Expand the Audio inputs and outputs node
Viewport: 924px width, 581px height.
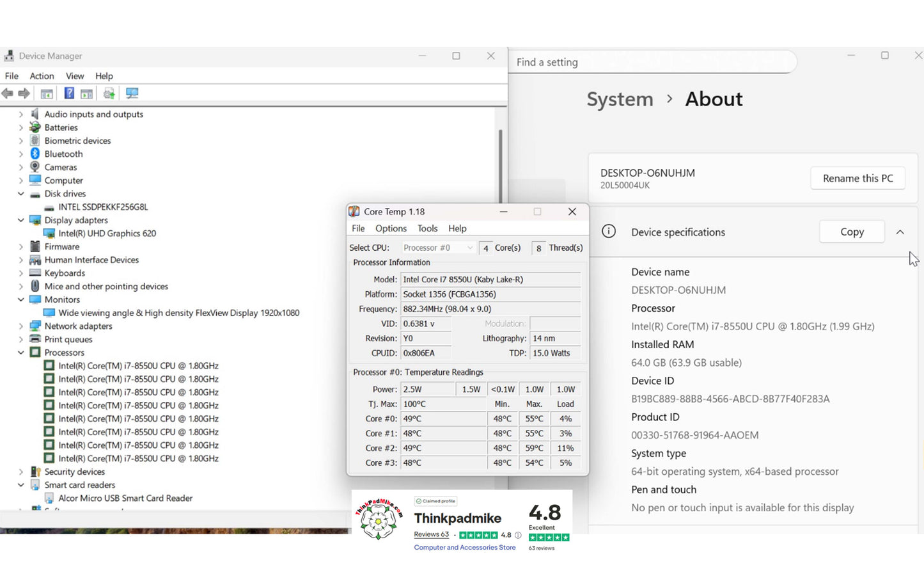[x=20, y=115]
